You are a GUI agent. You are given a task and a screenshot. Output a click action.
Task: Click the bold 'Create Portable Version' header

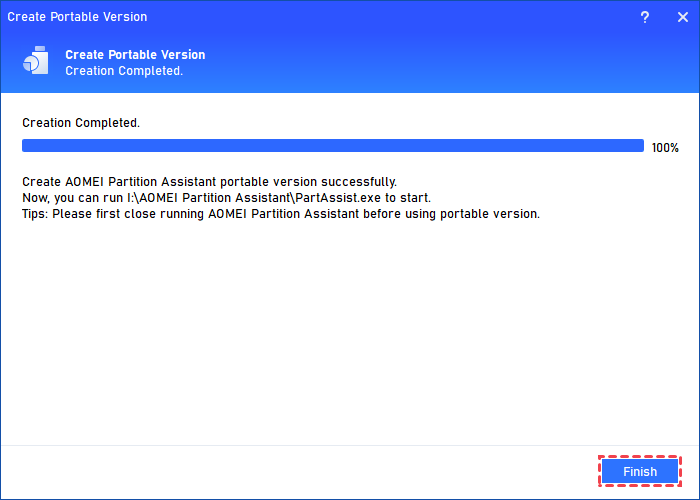[x=135, y=54]
